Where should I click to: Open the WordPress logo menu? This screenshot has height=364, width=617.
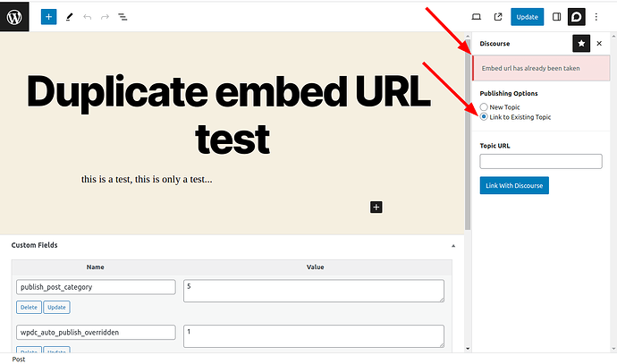[x=14, y=16]
